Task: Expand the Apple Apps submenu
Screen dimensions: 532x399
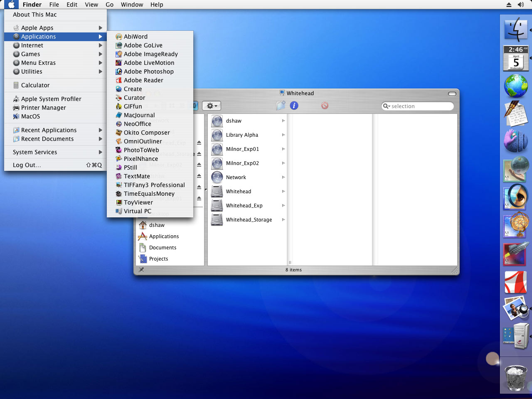Action: (x=55, y=28)
